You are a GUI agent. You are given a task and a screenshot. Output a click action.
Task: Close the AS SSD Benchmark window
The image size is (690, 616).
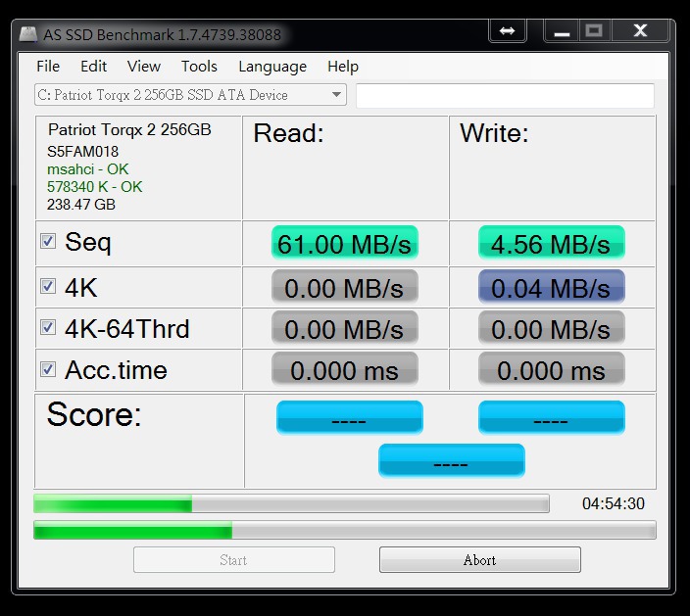(x=640, y=30)
